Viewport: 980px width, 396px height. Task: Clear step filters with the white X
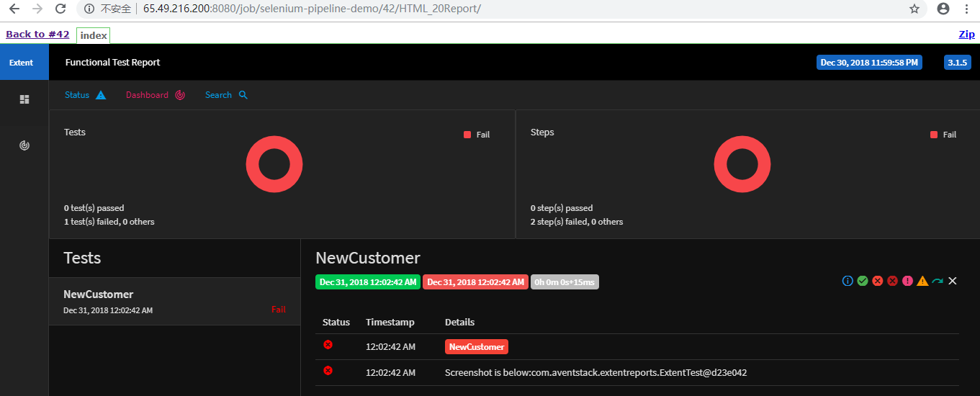point(953,281)
